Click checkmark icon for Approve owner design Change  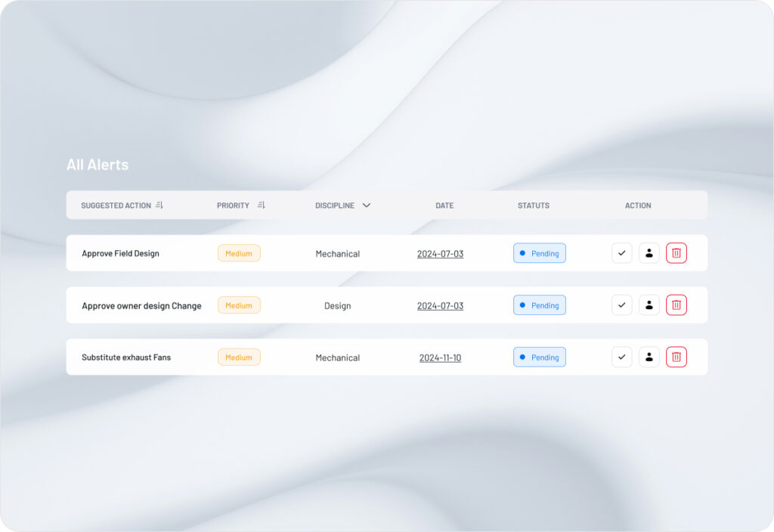(x=621, y=305)
